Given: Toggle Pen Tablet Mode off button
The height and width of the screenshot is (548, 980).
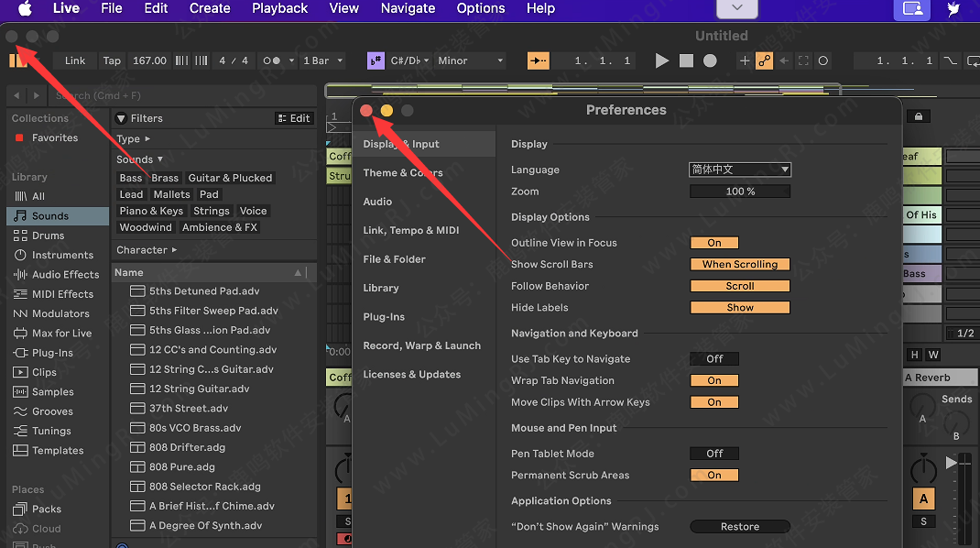Looking at the screenshot, I should [x=714, y=454].
